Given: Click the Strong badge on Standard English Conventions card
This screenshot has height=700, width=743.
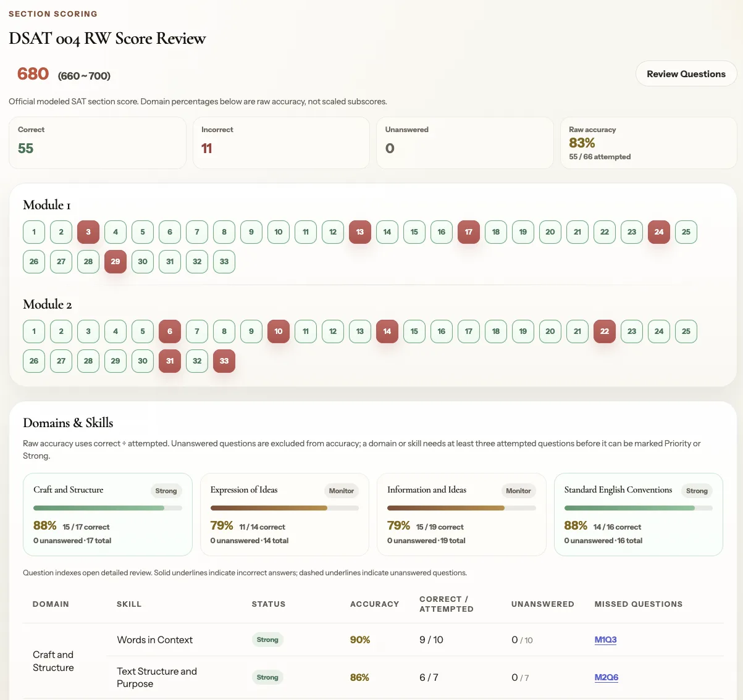Looking at the screenshot, I should pyautogui.click(x=697, y=491).
